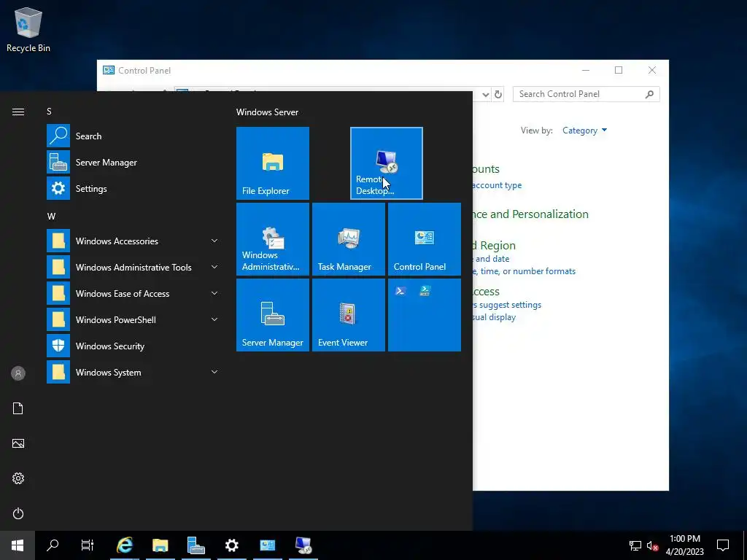This screenshot has width=747, height=560.
Task: Open the user account icon in Start
Action: point(18,373)
